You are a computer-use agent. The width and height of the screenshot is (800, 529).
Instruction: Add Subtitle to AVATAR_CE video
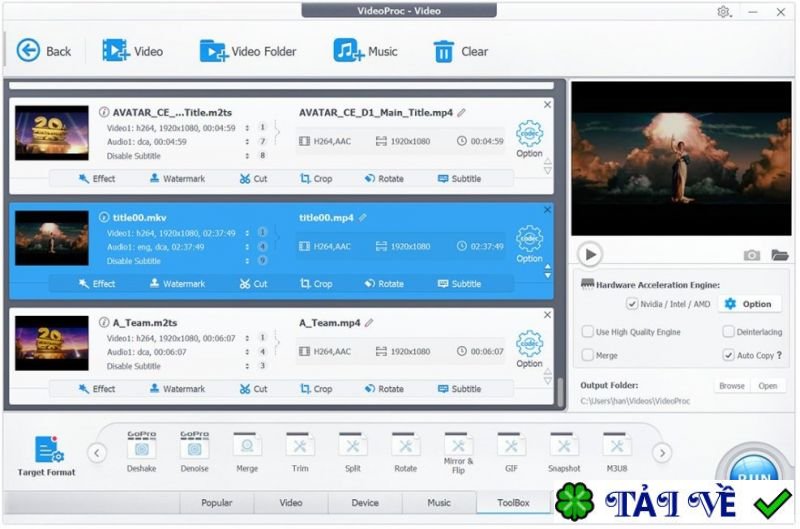click(460, 179)
